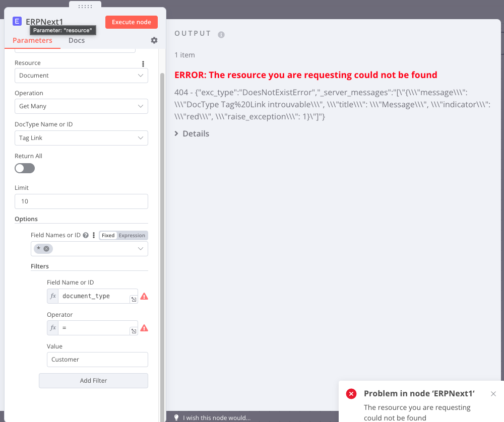The image size is (504, 422).
Task: Click the Operator expression field
Action: coord(94,328)
